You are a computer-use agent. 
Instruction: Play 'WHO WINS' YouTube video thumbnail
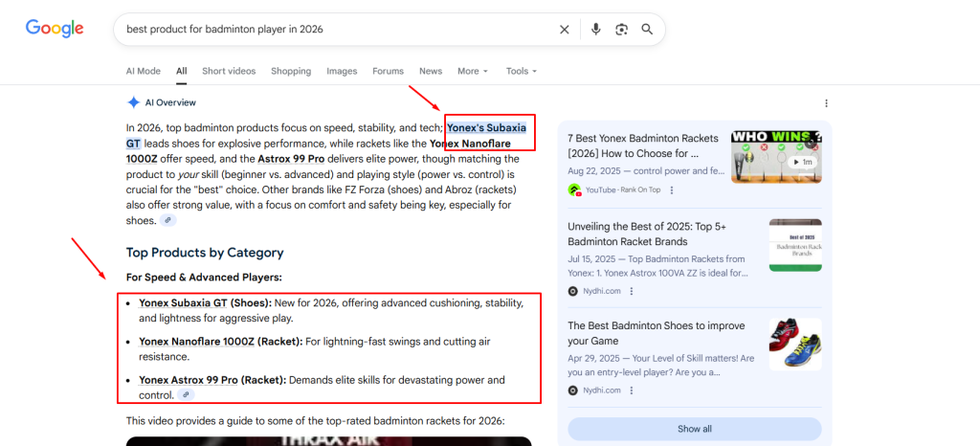point(776,157)
